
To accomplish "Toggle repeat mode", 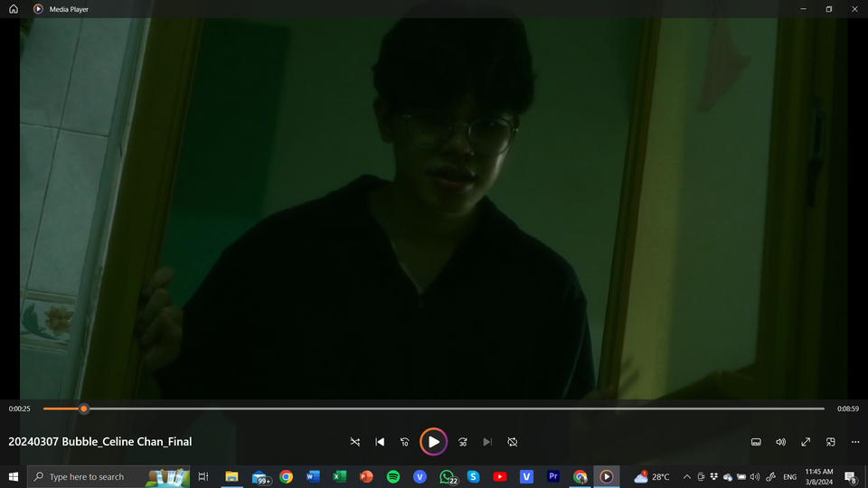I will pyautogui.click(x=513, y=442).
